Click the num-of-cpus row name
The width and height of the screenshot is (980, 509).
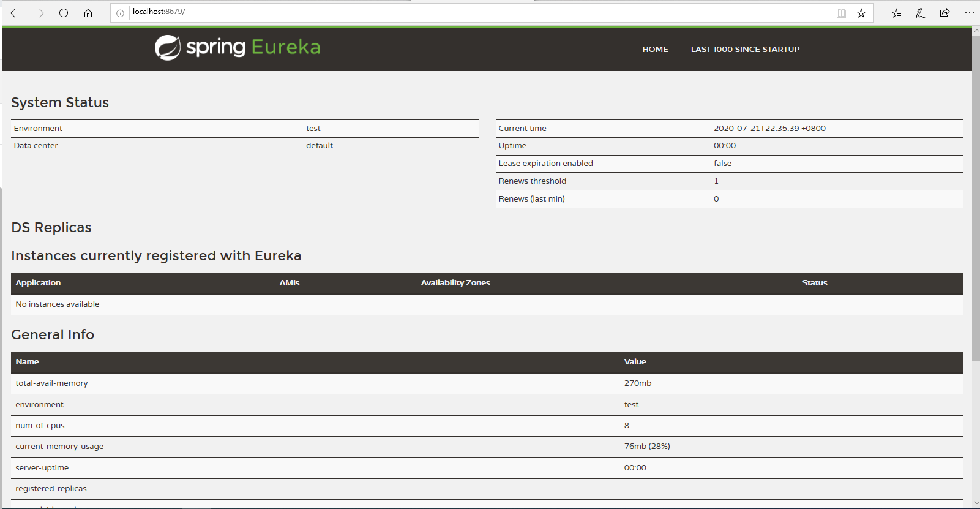point(40,426)
